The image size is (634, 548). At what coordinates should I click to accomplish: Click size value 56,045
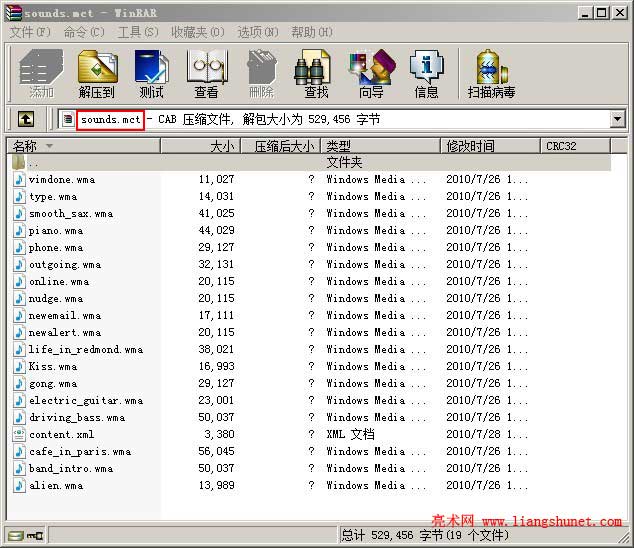coord(216,451)
